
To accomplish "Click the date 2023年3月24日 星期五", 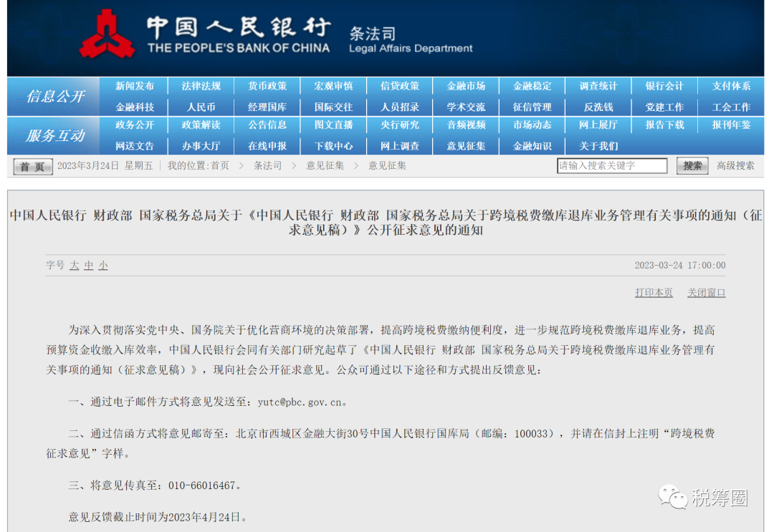I will [105, 165].
